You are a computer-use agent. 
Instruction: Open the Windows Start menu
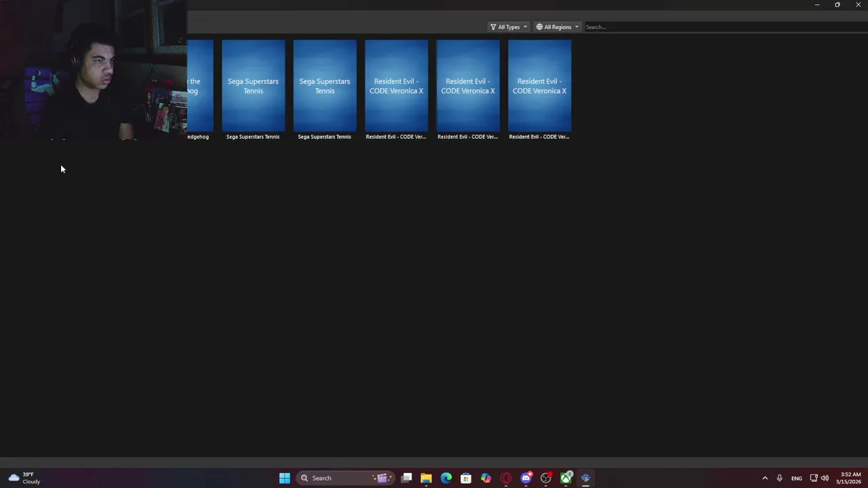coord(285,478)
